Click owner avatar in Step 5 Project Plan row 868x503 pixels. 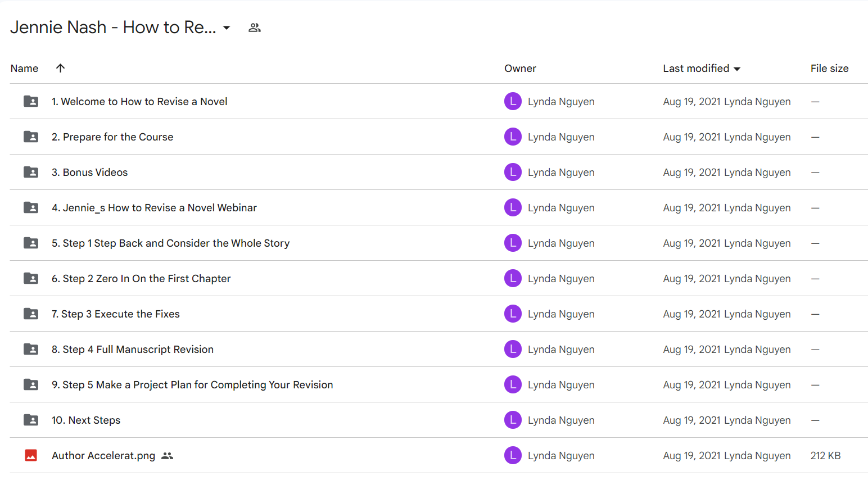coord(513,384)
